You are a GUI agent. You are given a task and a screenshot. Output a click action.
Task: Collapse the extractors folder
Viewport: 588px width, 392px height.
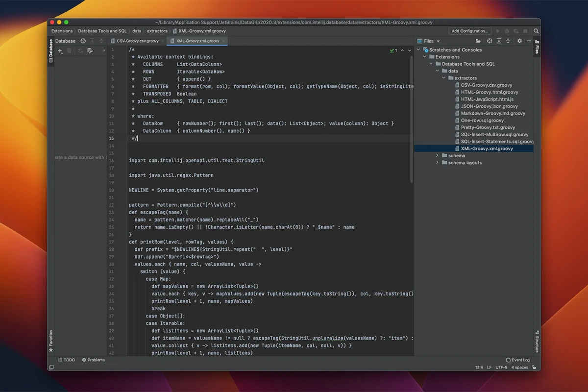coord(444,78)
